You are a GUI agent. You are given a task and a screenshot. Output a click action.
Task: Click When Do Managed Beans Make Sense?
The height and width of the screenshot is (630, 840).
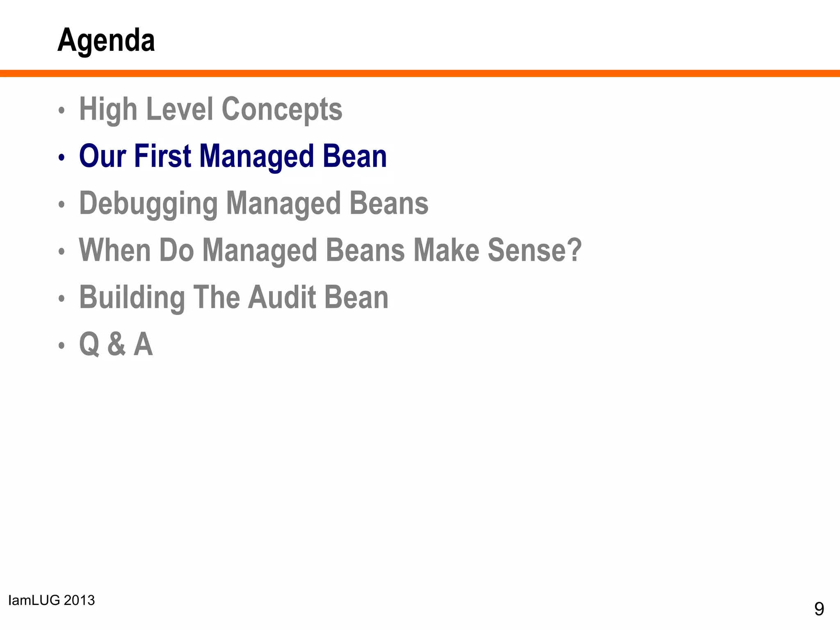(x=330, y=250)
